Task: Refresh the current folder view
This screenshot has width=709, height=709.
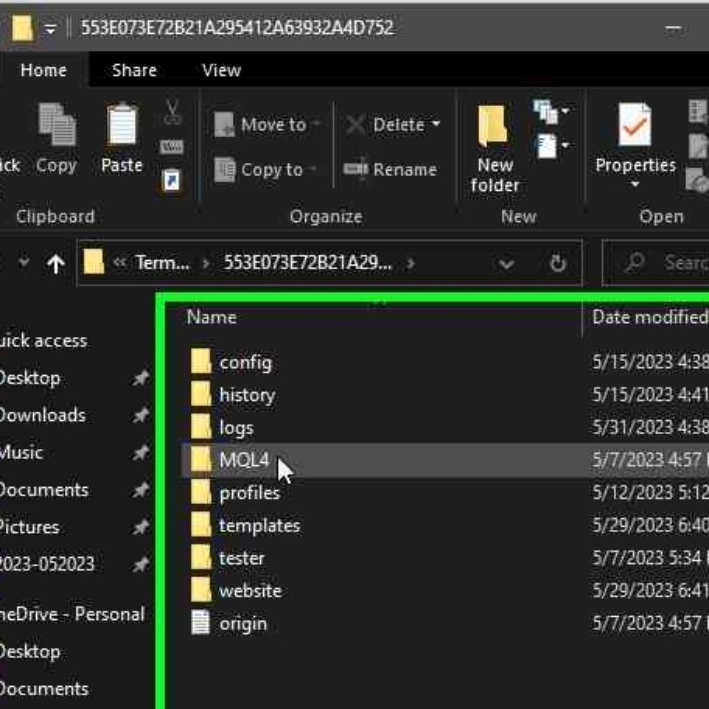Action: 558,263
